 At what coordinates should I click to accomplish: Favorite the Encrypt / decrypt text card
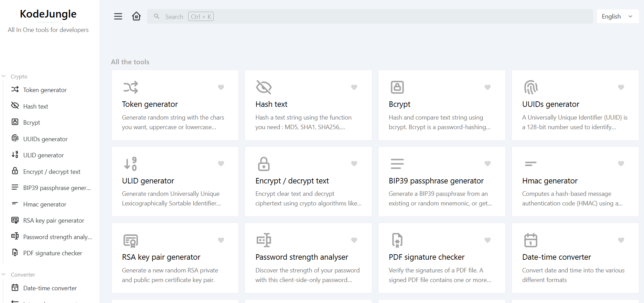pos(354,164)
